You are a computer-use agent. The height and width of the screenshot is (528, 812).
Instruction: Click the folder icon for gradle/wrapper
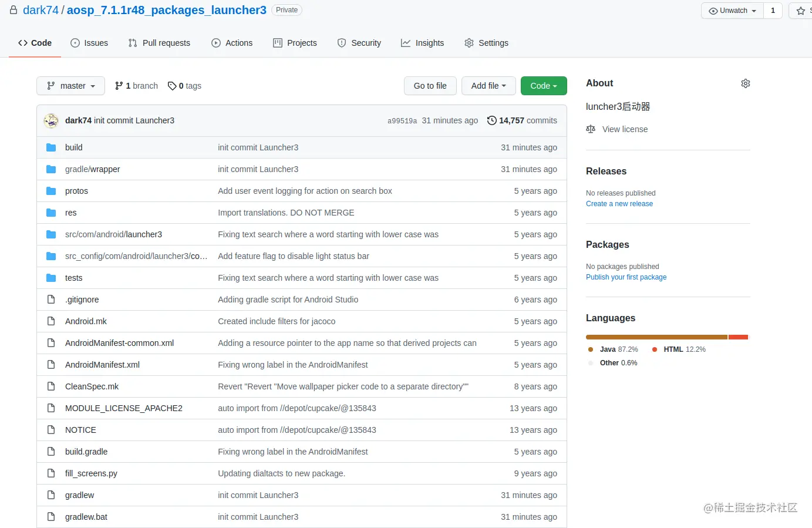[51, 169]
